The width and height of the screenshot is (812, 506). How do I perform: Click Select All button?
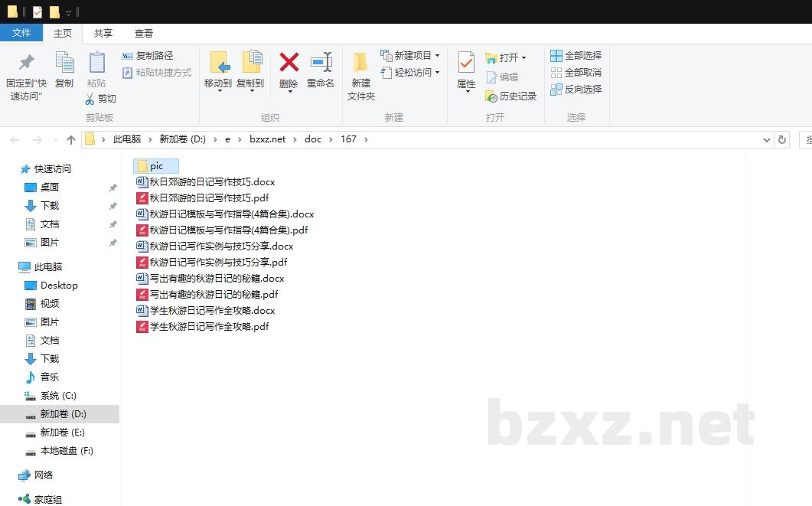pos(576,56)
